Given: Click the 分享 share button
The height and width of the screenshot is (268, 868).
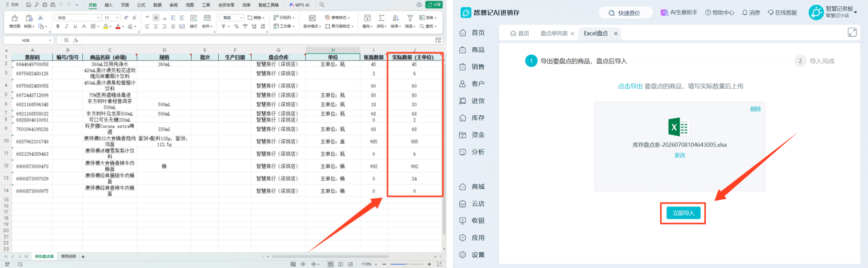Looking at the screenshot, I should click(434, 5).
